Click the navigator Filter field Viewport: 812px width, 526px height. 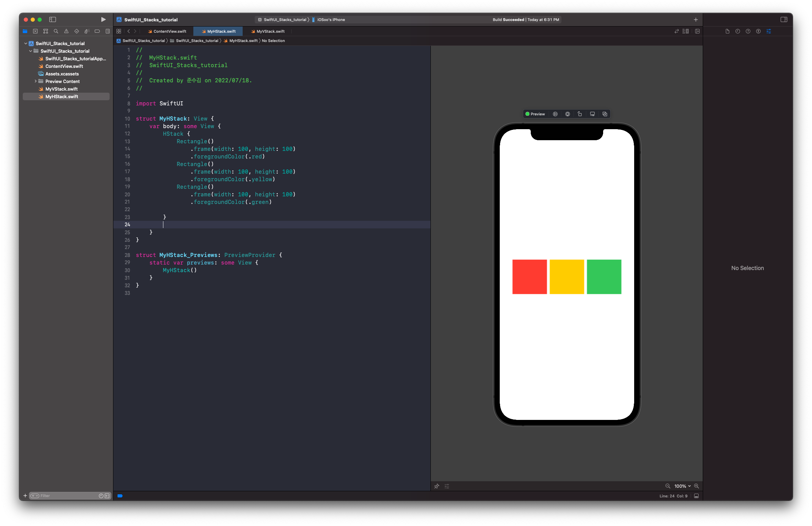(65, 496)
